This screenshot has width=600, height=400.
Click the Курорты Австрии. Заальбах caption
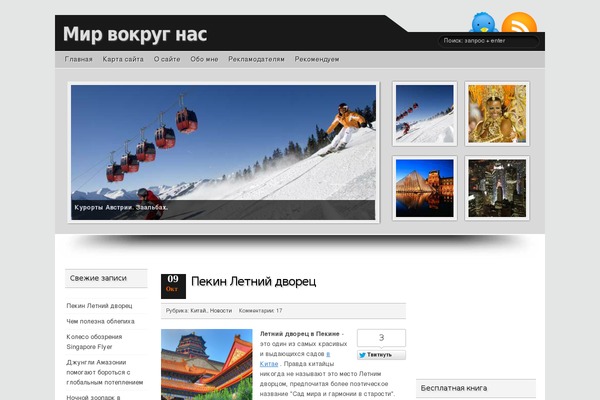[x=121, y=207]
